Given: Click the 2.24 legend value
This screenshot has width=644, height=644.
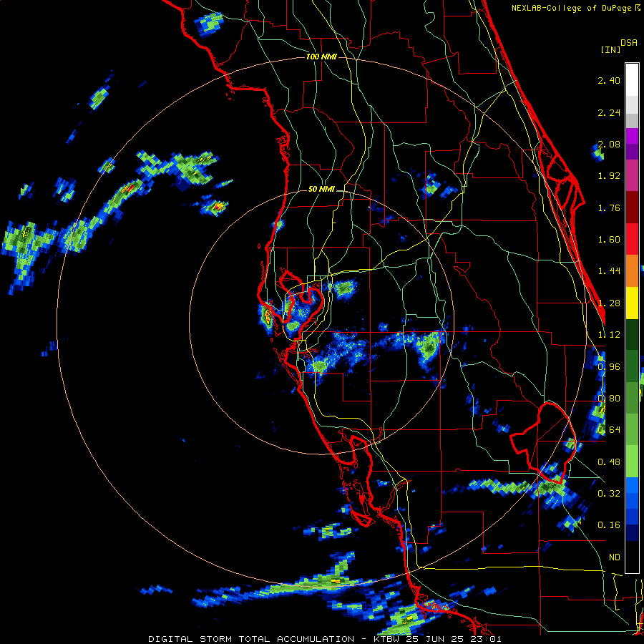Looking at the screenshot, I should click(609, 112).
